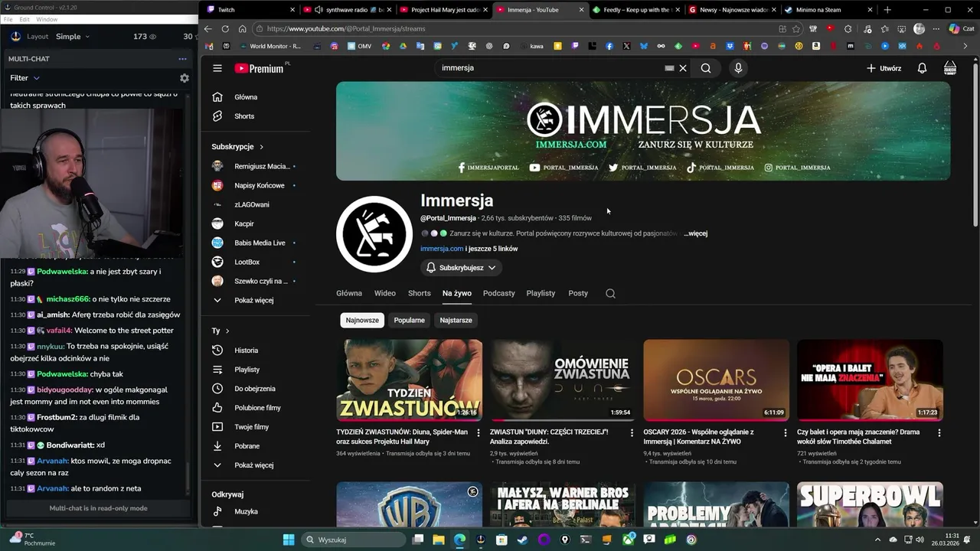Open File menu in Ground Control
980x551 pixels.
coord(8,19)
